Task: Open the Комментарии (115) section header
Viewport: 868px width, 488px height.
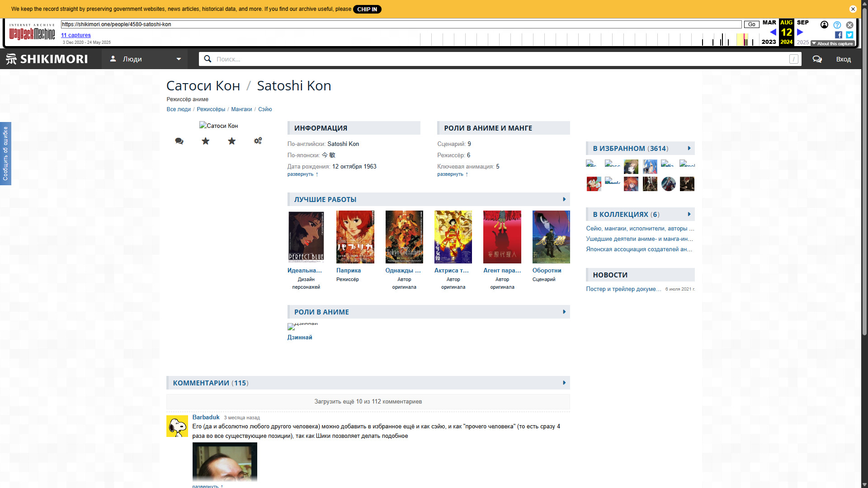Action: pos(210,383)
